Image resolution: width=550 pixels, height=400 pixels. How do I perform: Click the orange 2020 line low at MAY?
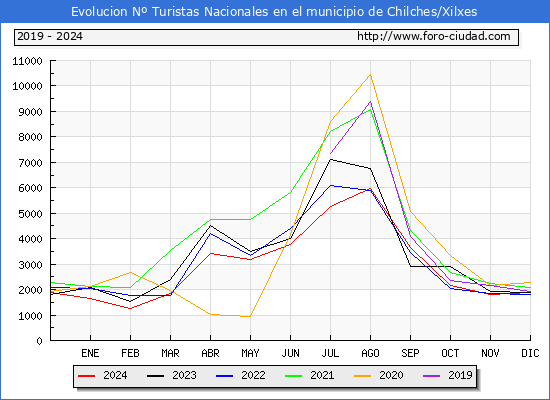[x=250, y=316]
